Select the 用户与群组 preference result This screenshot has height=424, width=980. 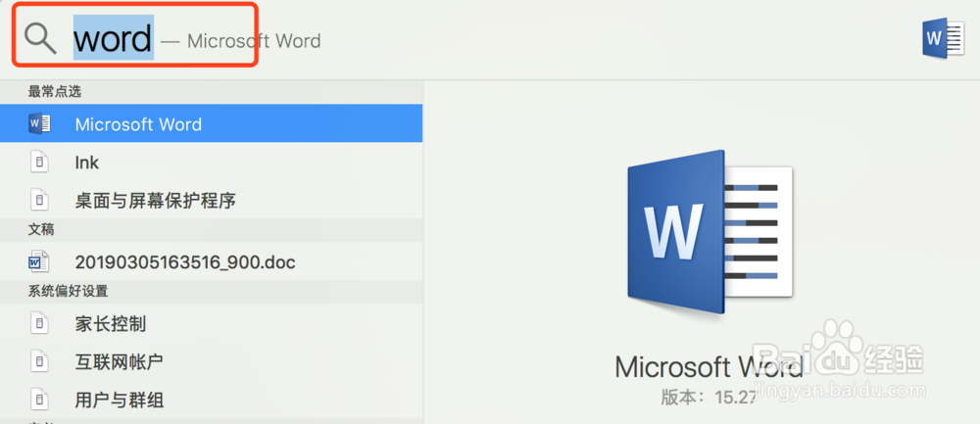[212, 399]
